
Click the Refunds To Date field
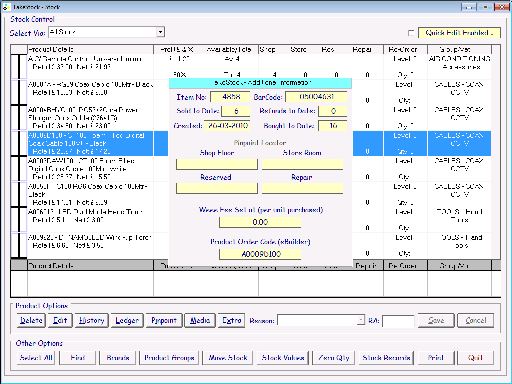tap(333, 111)
